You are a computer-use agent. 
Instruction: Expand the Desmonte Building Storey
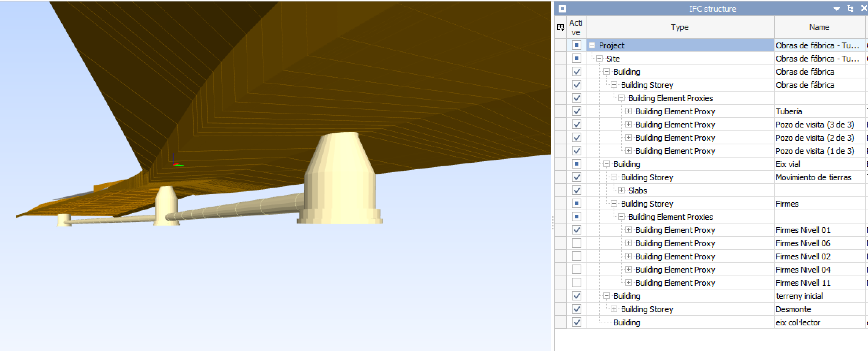click(613, 309)
